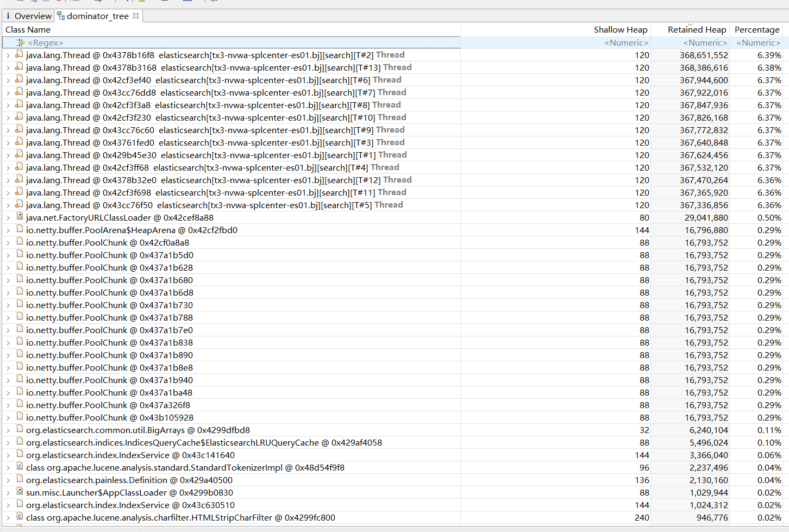Expand thread search T#7 row
The height and width of the screenshot is (532, 789).
click(x=8, y=93)
